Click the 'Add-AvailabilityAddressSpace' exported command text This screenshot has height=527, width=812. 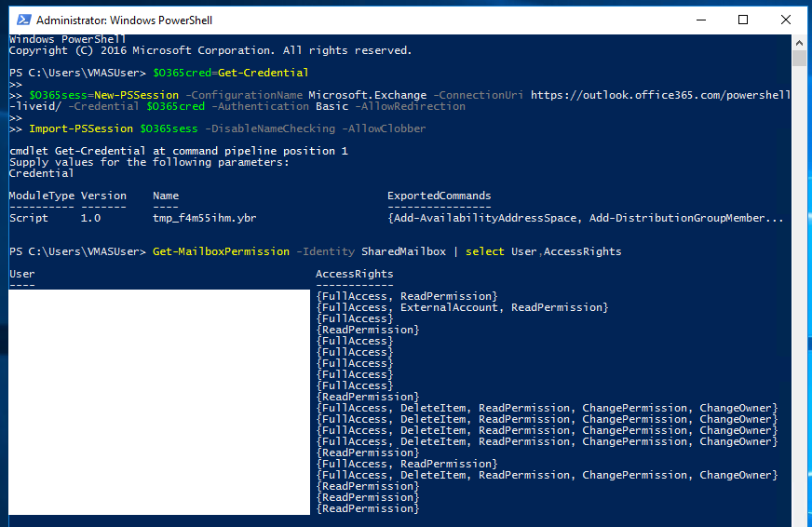point(485,218)
